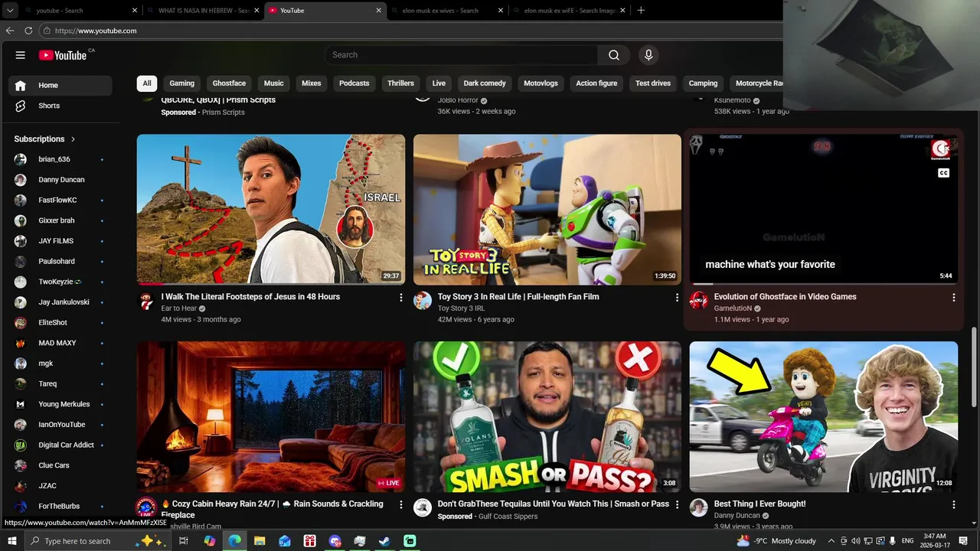Open options for Smash or Pass ad
This screenshot has width=980, height=551.
coord(677,504)
